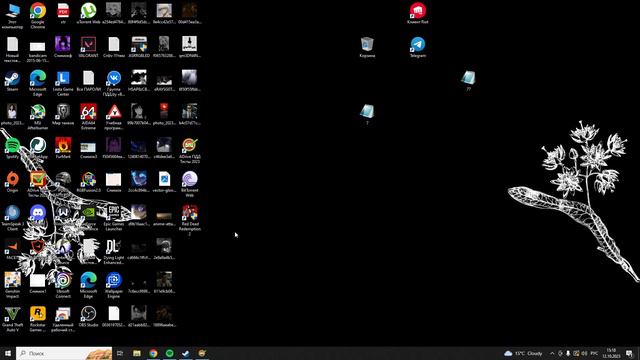
Task: Switch to Chrome in the taskbar
Action: coord(153,353)
